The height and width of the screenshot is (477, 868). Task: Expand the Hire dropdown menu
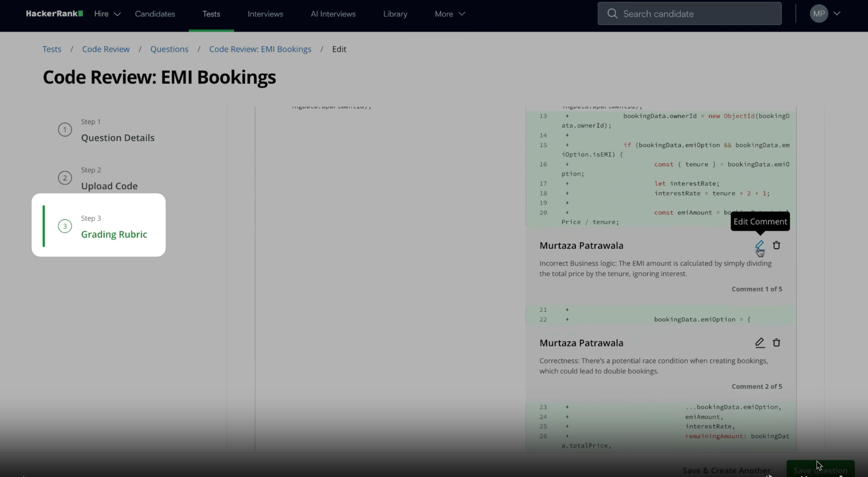[107, 14]
